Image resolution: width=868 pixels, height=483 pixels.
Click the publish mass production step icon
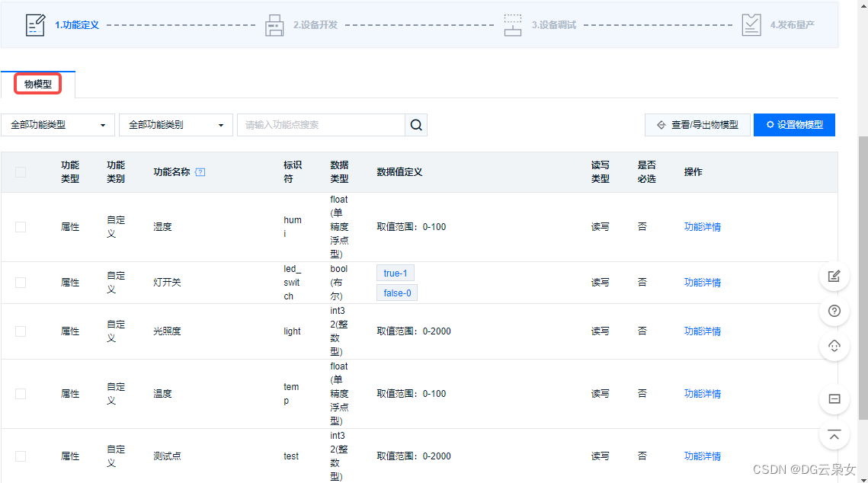pos(751,25)
